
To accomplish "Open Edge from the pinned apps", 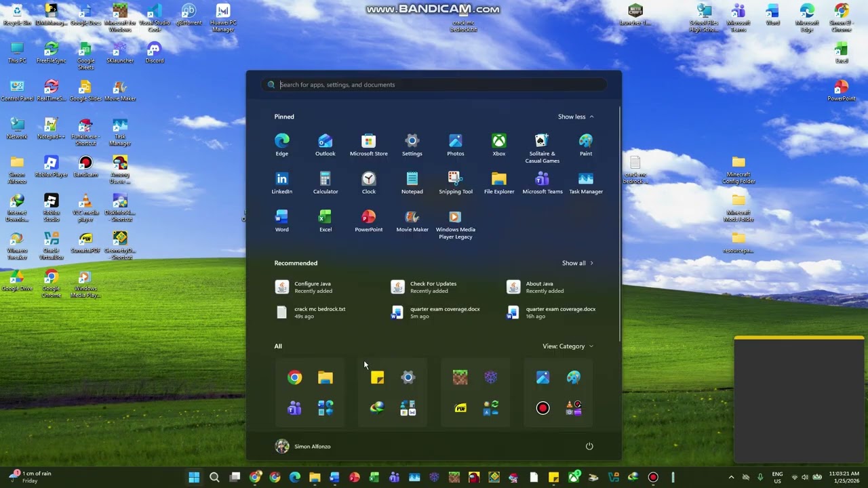I will 281,145.
